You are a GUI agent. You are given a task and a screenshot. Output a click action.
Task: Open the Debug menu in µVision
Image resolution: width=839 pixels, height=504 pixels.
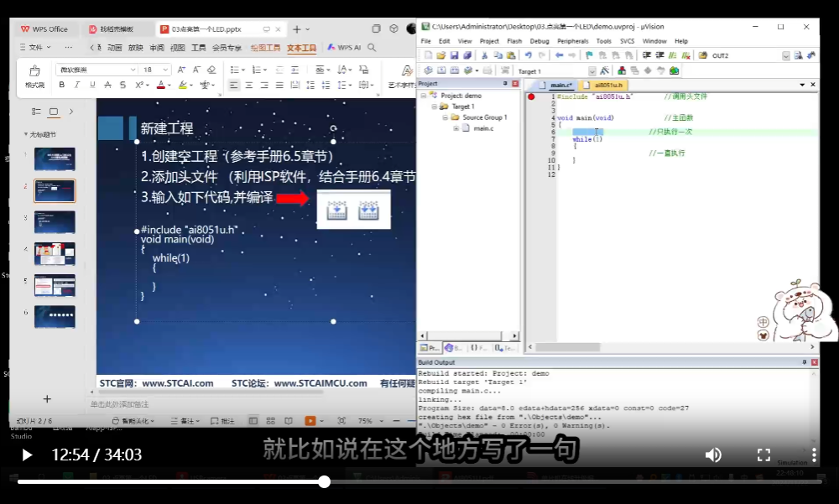[x=539, y=41]
